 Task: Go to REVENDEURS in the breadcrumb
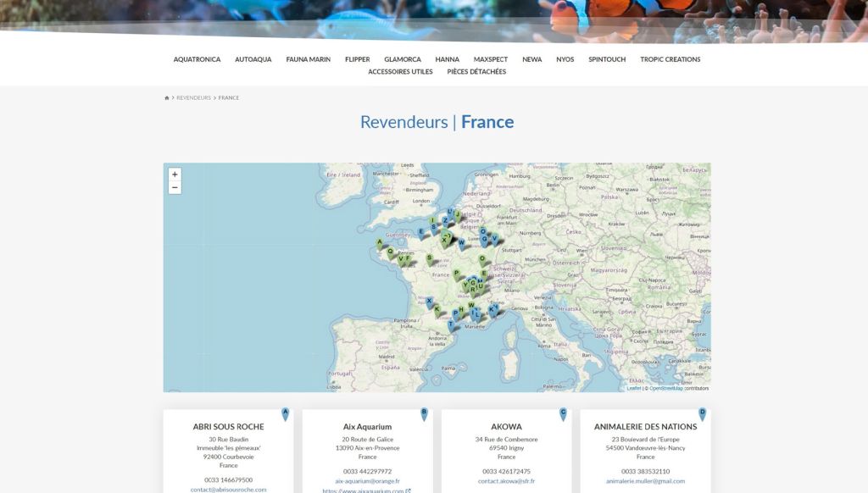(194, 98)
